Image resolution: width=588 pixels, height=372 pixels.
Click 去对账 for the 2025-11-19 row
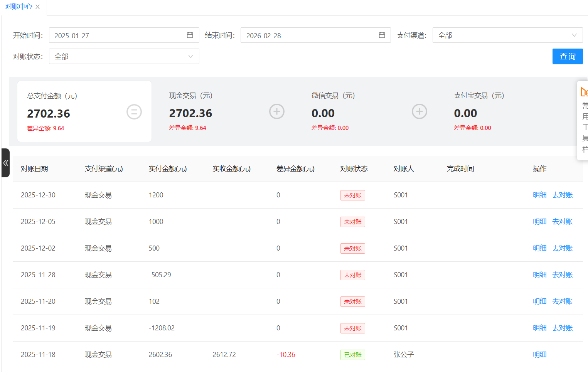click(562, 328)
